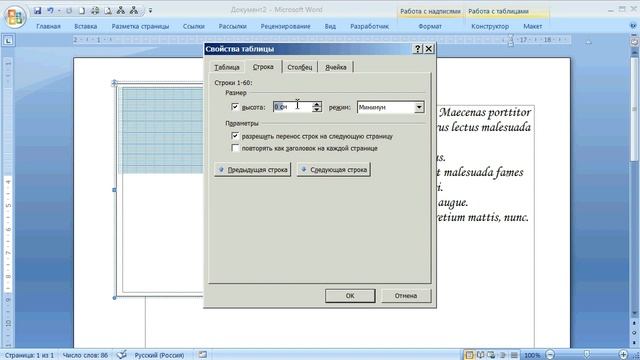Open the round Office button menu
Image resolution: width=640 pixels, height=360 pixels.
click(15, 17)
